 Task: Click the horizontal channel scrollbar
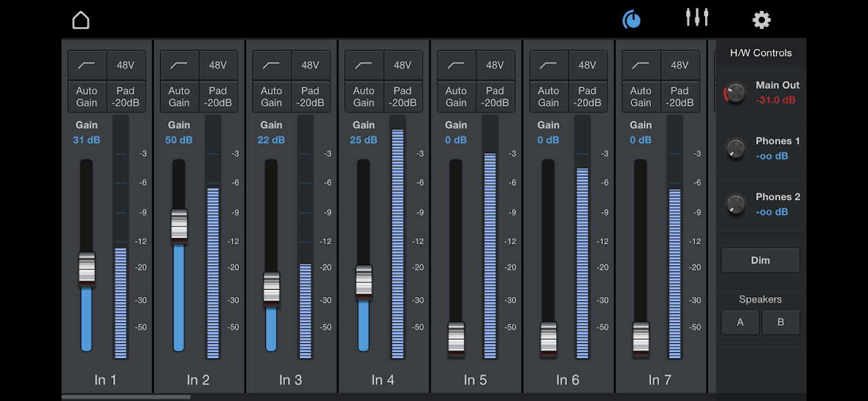[126, 397]
